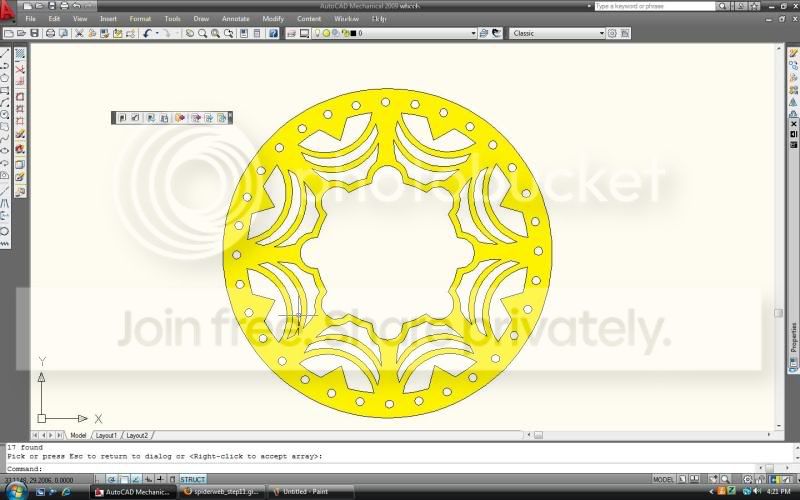This screenshot has height=500, width=800.
Task: Click the Internet Explorer quick launch icon
Action: (x=66, y=492)
